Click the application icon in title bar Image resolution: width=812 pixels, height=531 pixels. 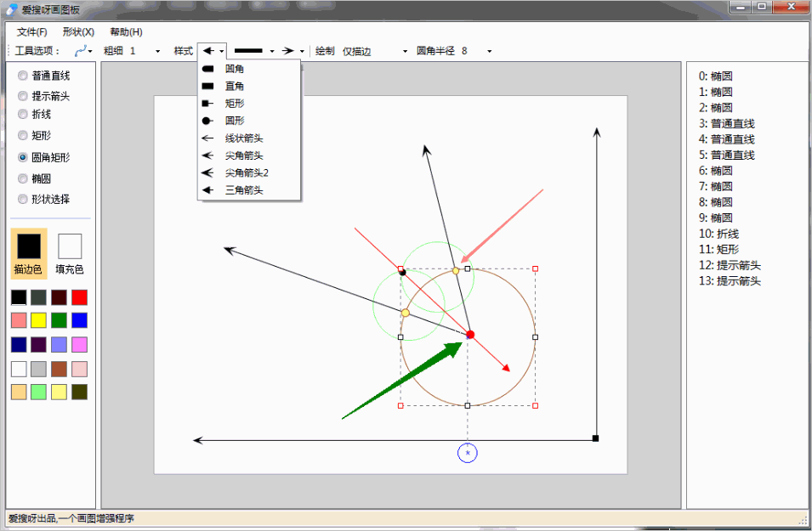tap(11, 8)
